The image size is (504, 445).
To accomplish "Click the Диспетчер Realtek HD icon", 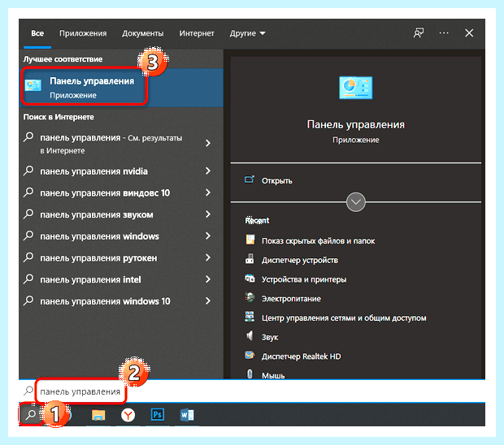I will (250, 355).
